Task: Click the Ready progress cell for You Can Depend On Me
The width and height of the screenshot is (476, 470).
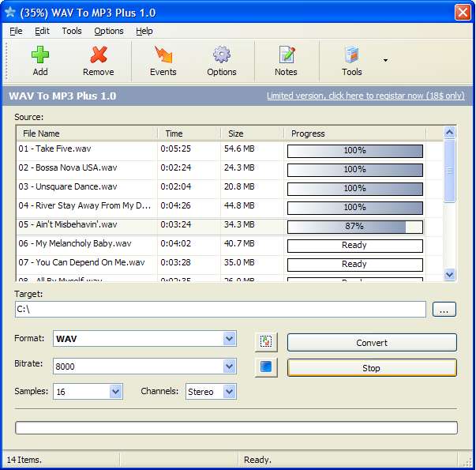Action: click(x=355, y=265)
